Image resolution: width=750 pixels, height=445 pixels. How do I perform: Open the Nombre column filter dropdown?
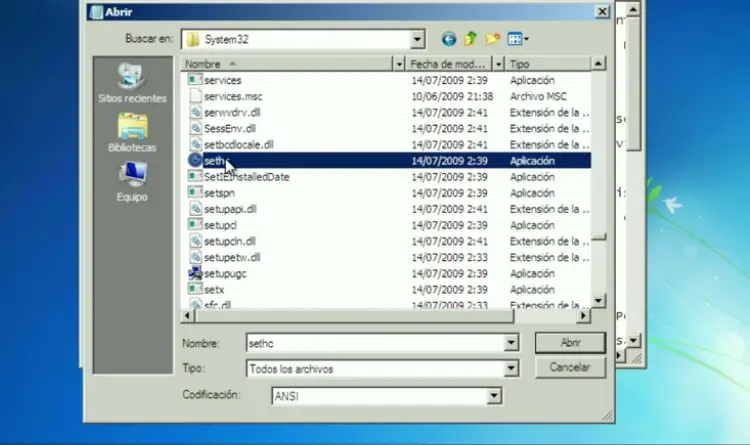399,64
